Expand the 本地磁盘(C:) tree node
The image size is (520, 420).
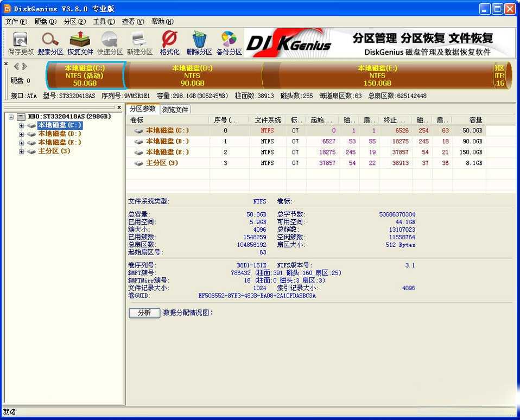pos(21,126)
